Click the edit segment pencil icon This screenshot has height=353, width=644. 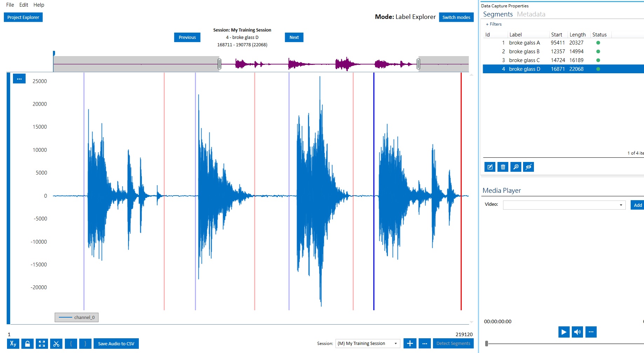[490, 167]
